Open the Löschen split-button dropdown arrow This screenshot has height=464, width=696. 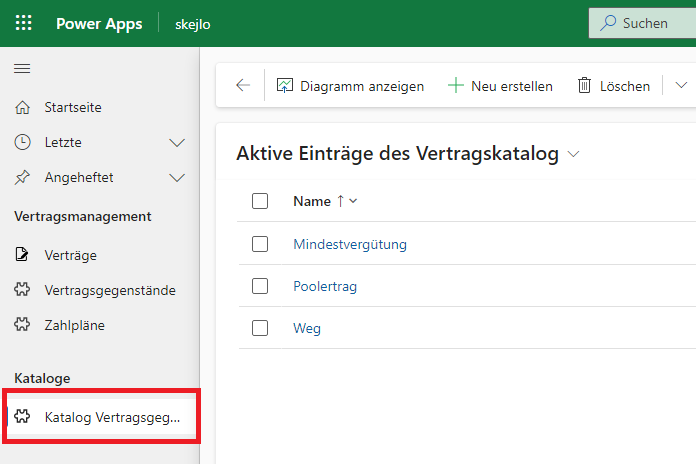pyautogui.click(x=681, y=86)
